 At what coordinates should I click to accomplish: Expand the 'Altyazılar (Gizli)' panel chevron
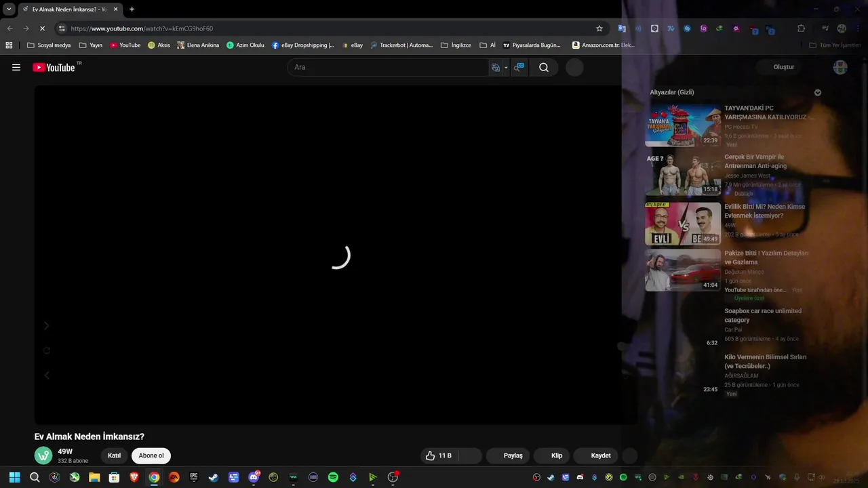[x=818, y=92]
